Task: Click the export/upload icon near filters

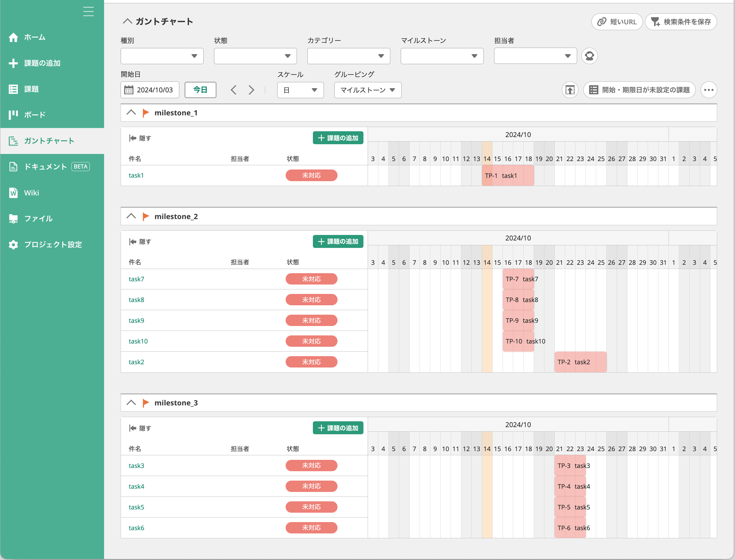Action: 570,90
